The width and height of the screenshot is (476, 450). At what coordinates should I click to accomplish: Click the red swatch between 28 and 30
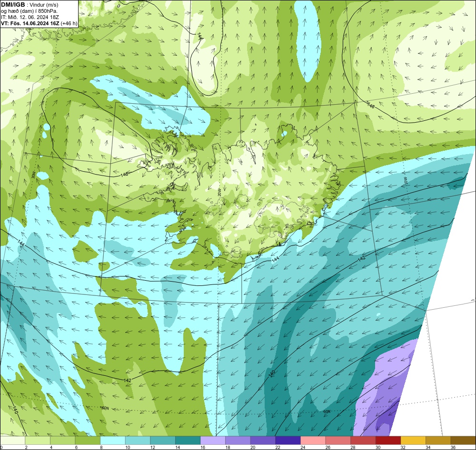[x=363, y=440]
